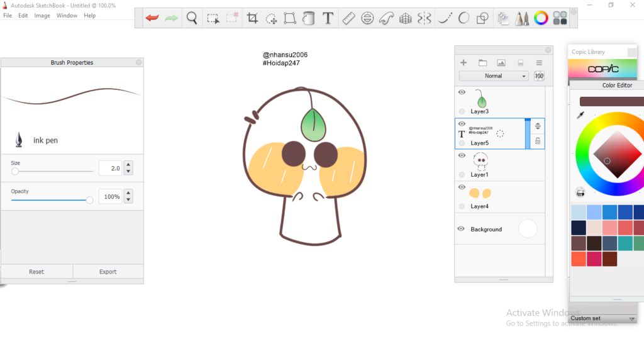Viewport: 644px width, 339px height.
Task: Close the Brush Properties panel
Action: point(139,62)
